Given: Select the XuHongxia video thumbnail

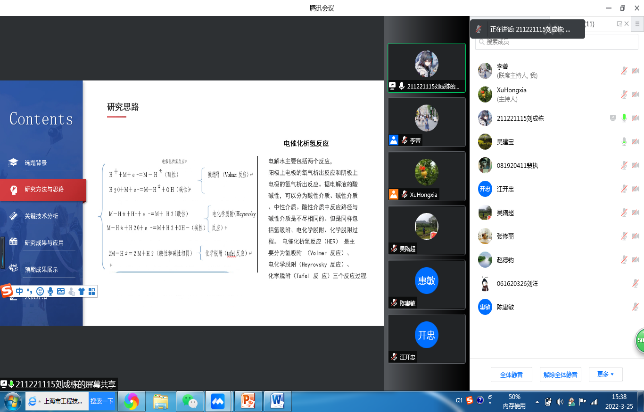Looking at the screenshot, I should (x=426, y=176).
